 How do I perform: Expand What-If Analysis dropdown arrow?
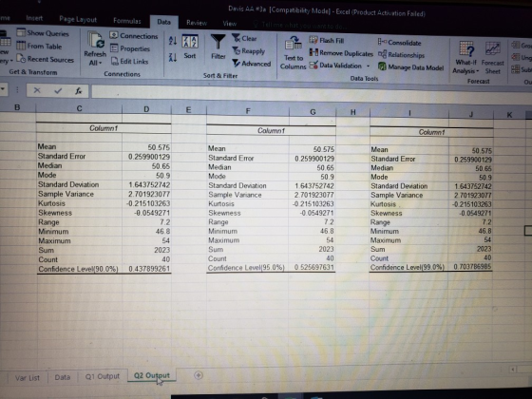coord(477,71)
